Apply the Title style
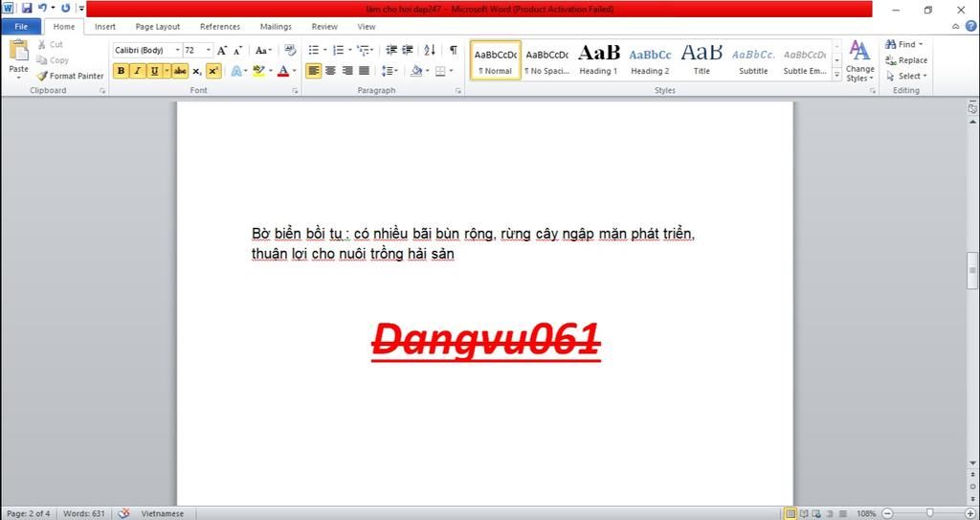Viewport: 980px width, 520px height. pos(702,60)
